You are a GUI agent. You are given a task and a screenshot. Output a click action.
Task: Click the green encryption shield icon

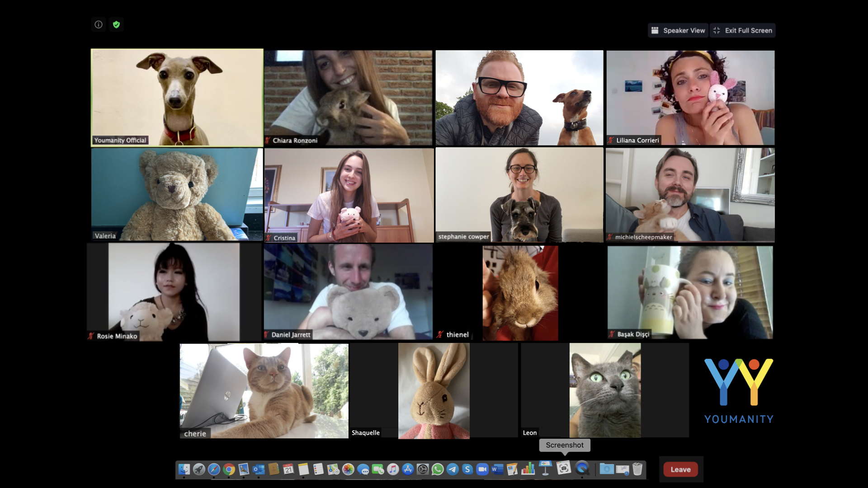tap(116, 24)
